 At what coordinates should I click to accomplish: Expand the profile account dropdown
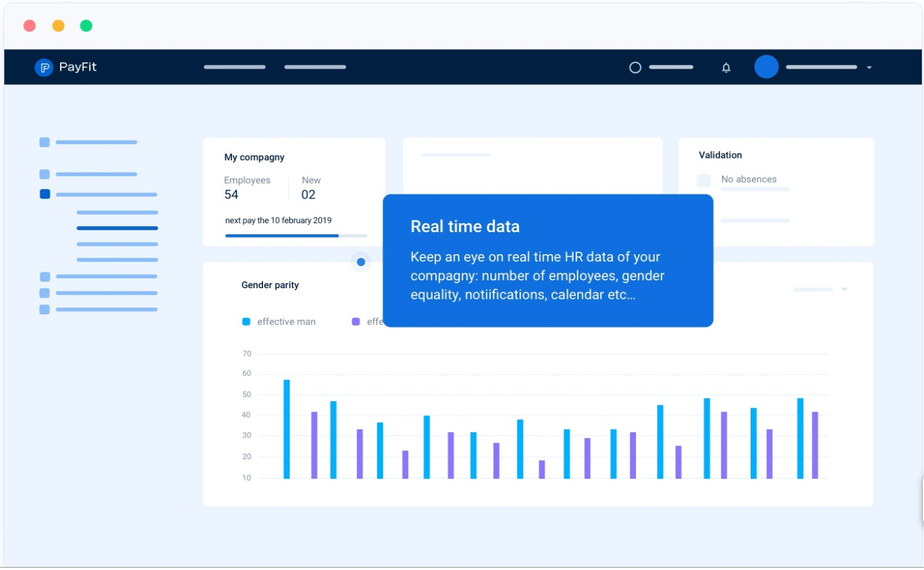[869, 68]
